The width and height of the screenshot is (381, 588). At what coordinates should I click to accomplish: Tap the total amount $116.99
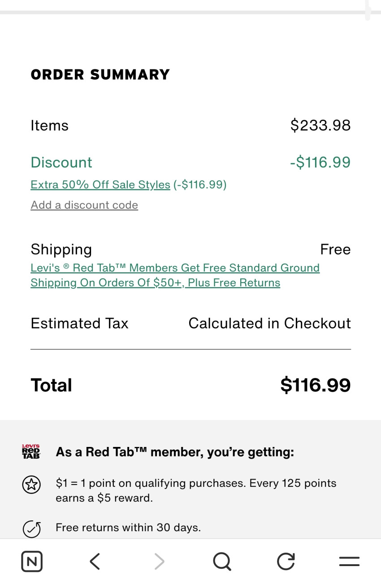click(315, 385)
